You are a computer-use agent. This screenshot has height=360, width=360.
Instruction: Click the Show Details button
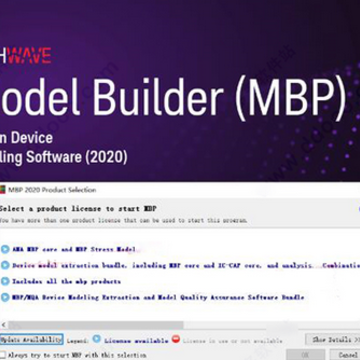333,340
